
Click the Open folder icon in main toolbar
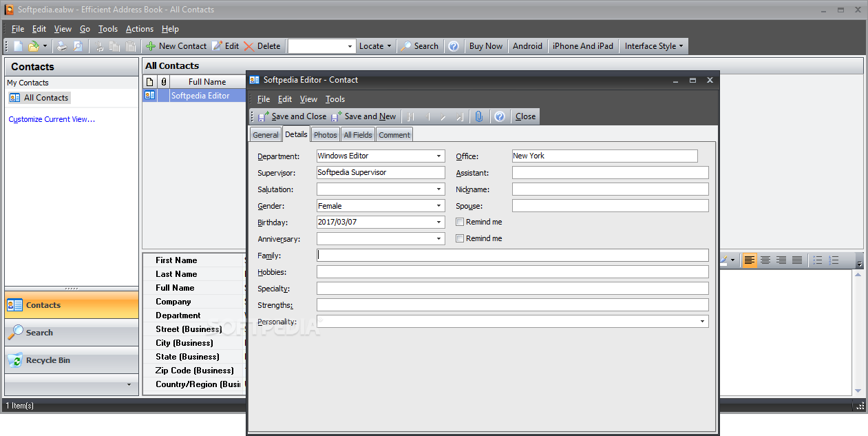point(33,46)
